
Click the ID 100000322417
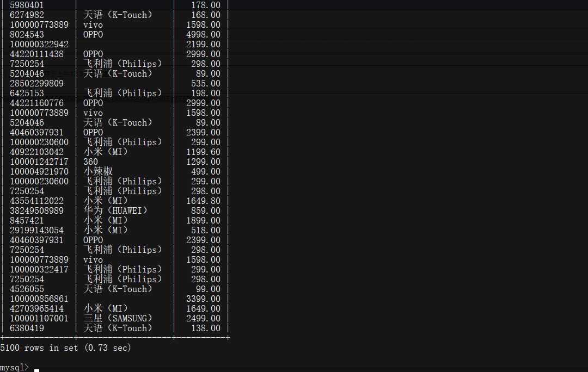39,270
